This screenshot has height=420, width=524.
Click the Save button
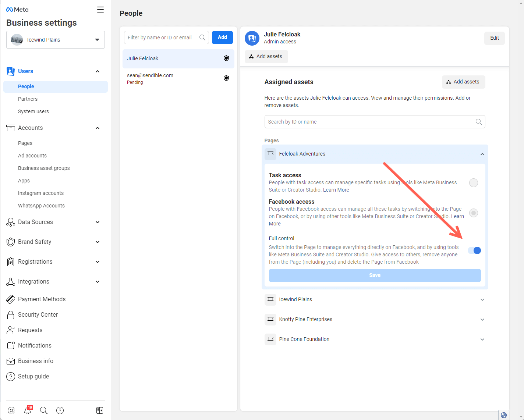point(375,275)
